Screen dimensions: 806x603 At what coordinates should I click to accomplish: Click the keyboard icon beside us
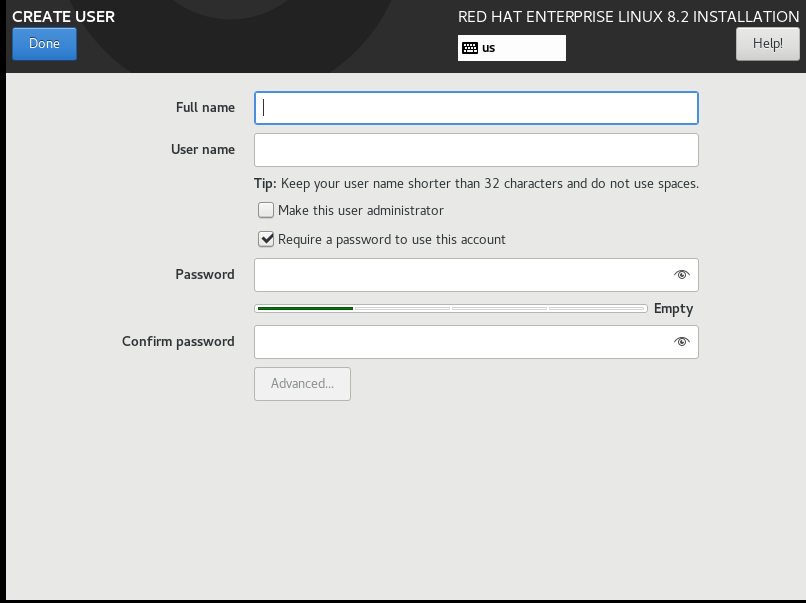(470, 48)
